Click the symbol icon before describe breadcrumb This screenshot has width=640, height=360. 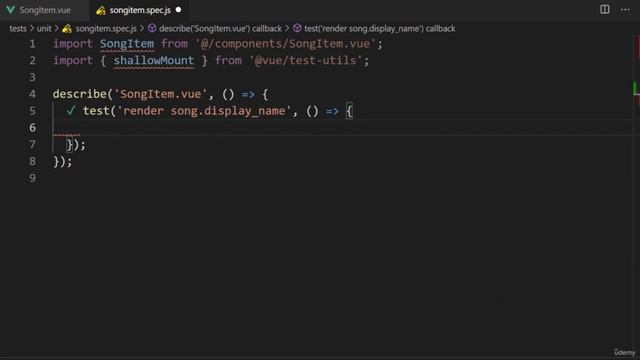click(x=152, y=28)
